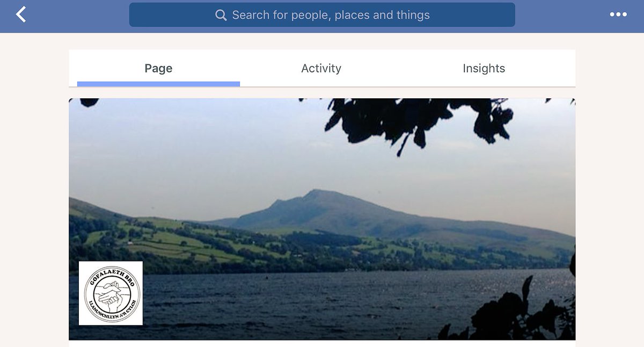Focus the Search for people, places and things field
The width and height of the screenshot is (644, 347).
pos(322,15)
